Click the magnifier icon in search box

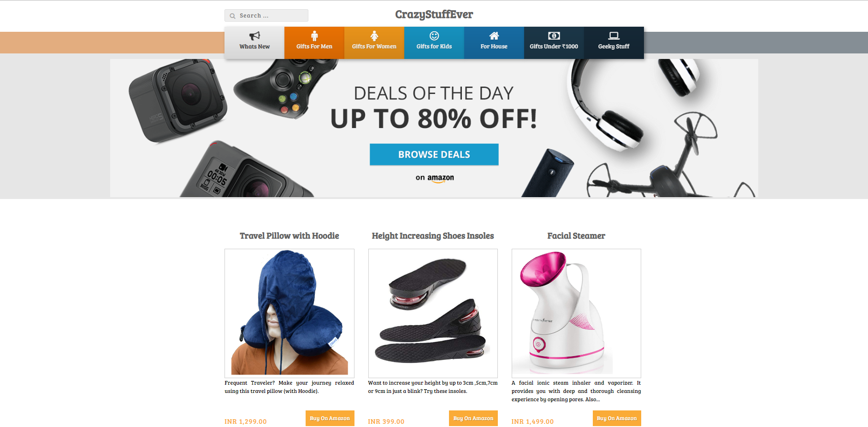(232, 16)
